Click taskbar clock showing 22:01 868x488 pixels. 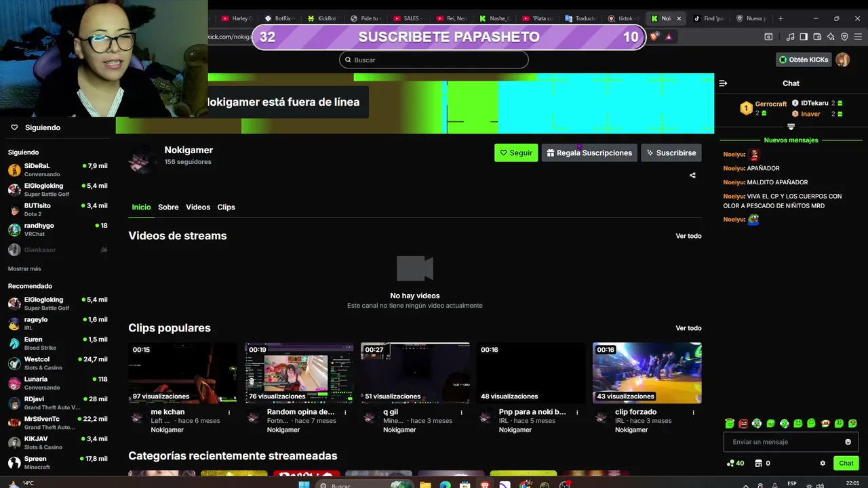[853, 483]
